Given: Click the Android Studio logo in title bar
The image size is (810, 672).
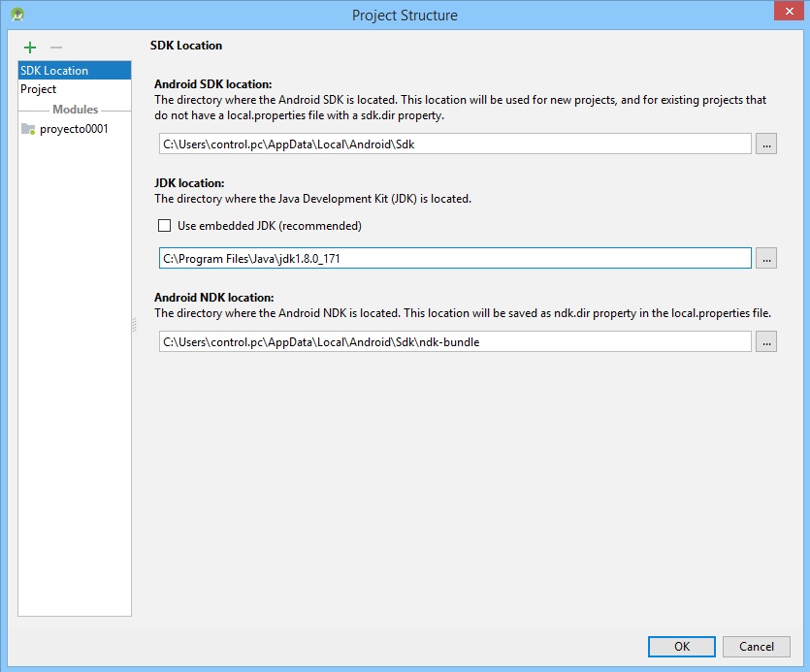Looking at the screenshot, I should click(16, 15).
